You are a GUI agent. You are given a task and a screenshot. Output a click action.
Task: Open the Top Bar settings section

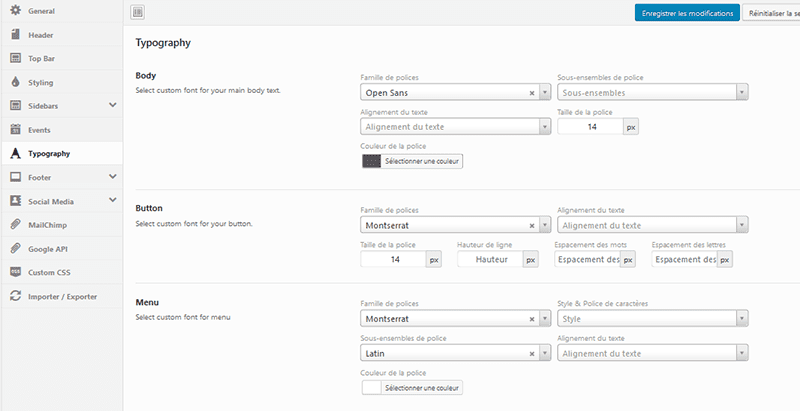pos(62,58)
